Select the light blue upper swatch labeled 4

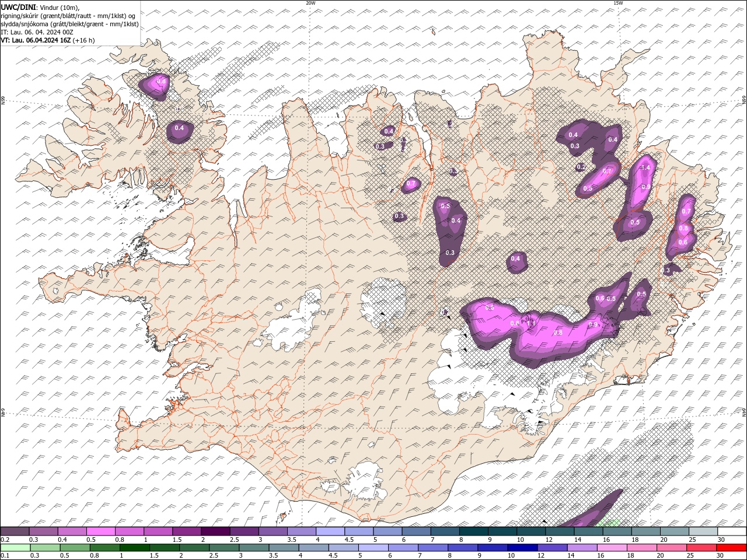[x=330, y=531]
